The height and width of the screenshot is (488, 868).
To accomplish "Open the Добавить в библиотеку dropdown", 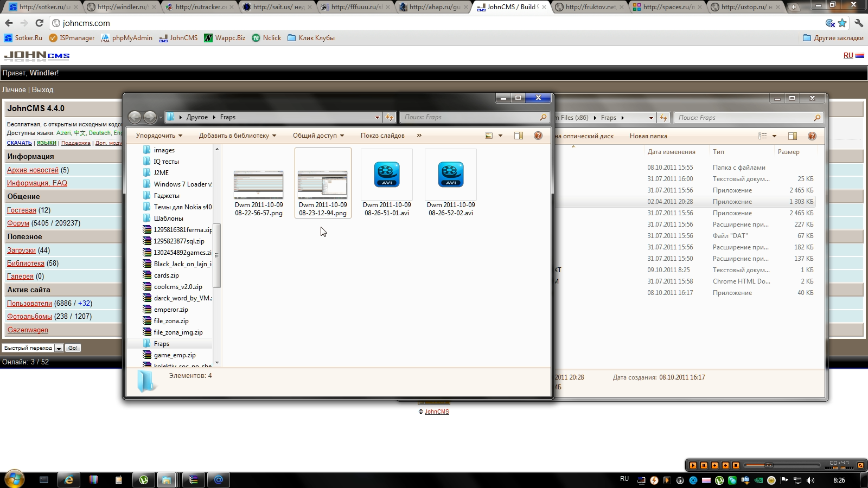I will tap(237, 136).
